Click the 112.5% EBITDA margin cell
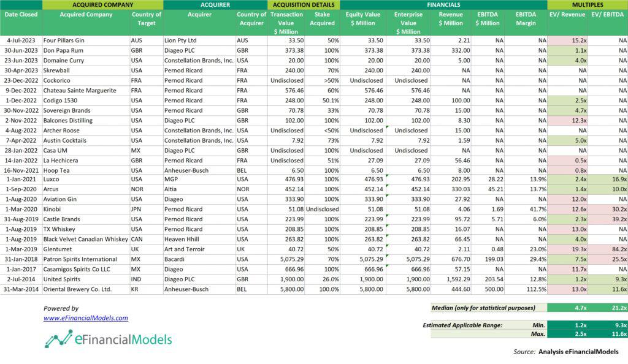The image size is (628, 364). point(526,289)
